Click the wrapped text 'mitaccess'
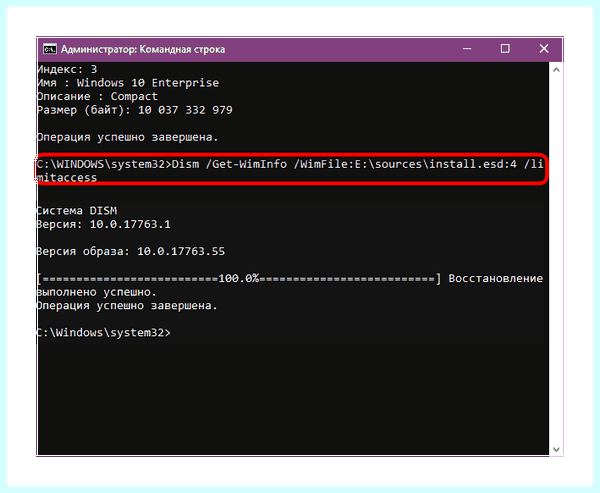Viewport: 600px width, 493px height. 67,178
